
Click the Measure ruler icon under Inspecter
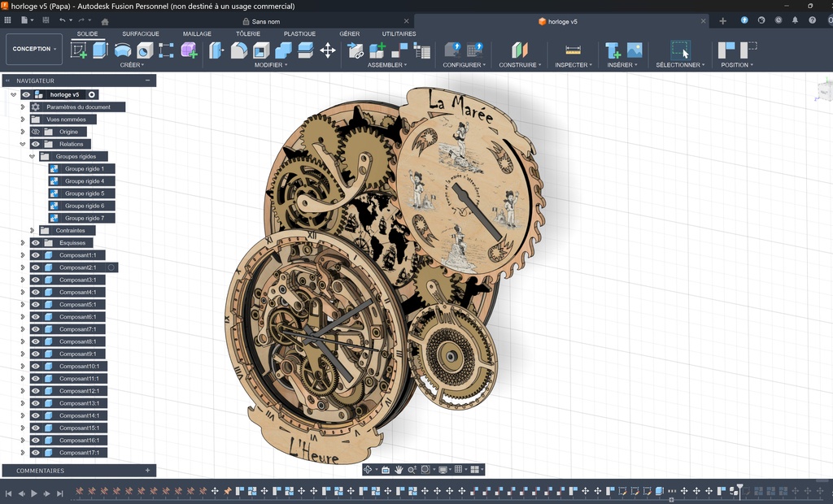click(573, 50)
